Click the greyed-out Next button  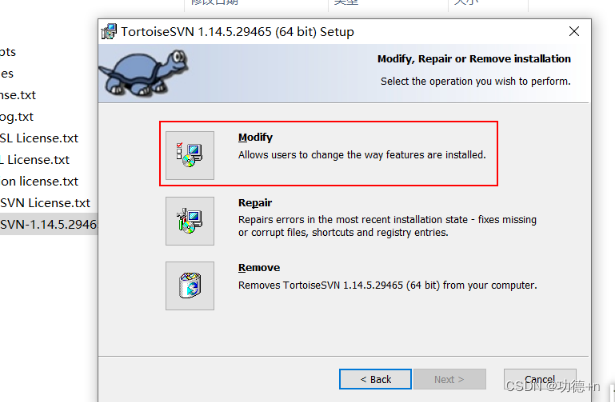tap(449, 379)
